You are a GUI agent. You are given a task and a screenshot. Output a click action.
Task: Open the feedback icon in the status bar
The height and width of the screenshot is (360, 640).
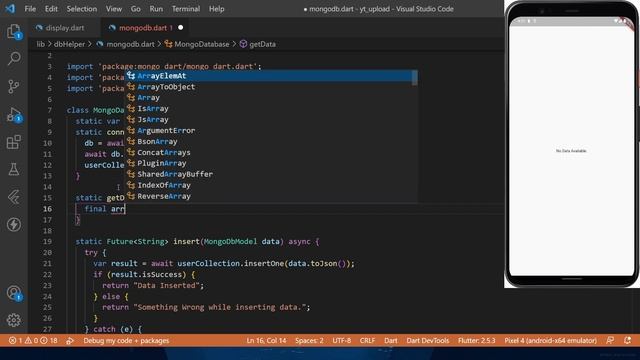pos(610,340)
